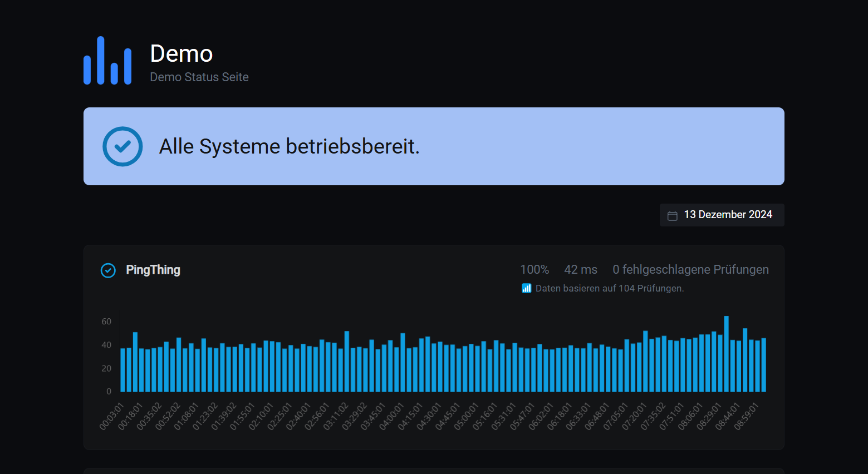Image resolution: width=868 pixels, height=474 pixels.
Task: Click the Demo bar chart logo icon
Action: (x=106, y=60)
